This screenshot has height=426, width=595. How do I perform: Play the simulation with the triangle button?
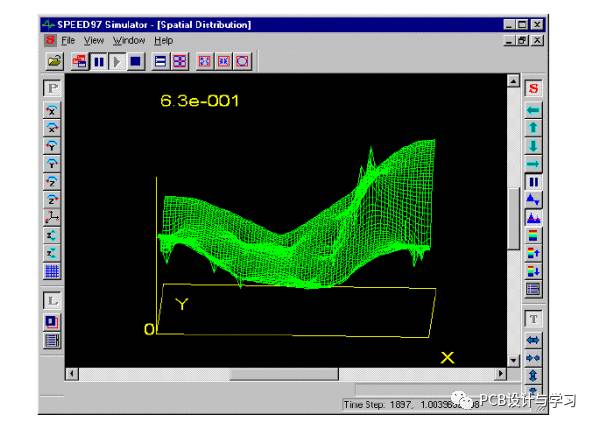point(117,61)
